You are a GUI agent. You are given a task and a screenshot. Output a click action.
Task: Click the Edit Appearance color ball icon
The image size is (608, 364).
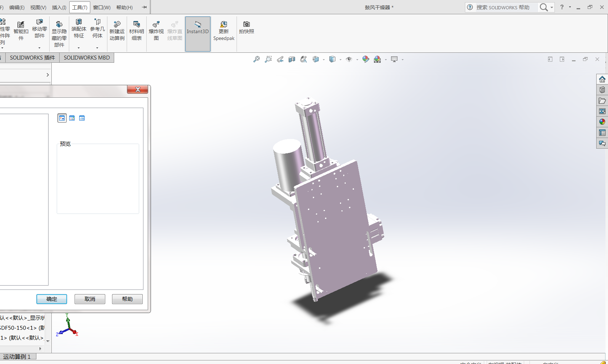coord(365,60)
